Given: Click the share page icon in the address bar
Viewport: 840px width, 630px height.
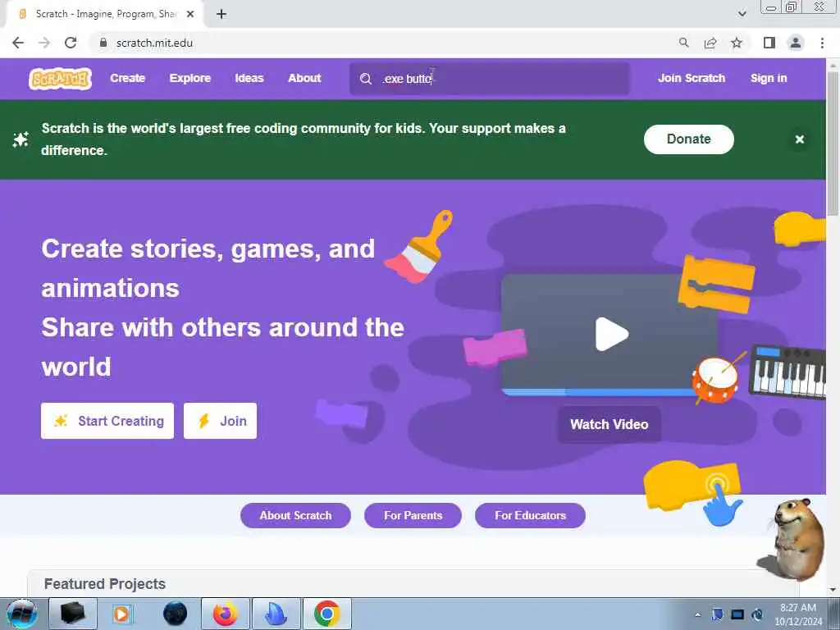Looking at the screenshot, I should tap(710, 43).
